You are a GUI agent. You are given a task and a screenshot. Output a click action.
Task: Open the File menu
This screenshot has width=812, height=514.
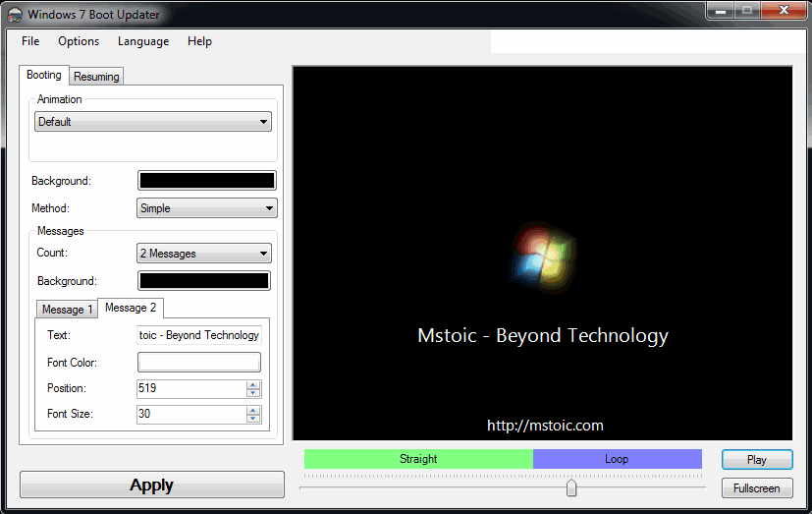30,41
